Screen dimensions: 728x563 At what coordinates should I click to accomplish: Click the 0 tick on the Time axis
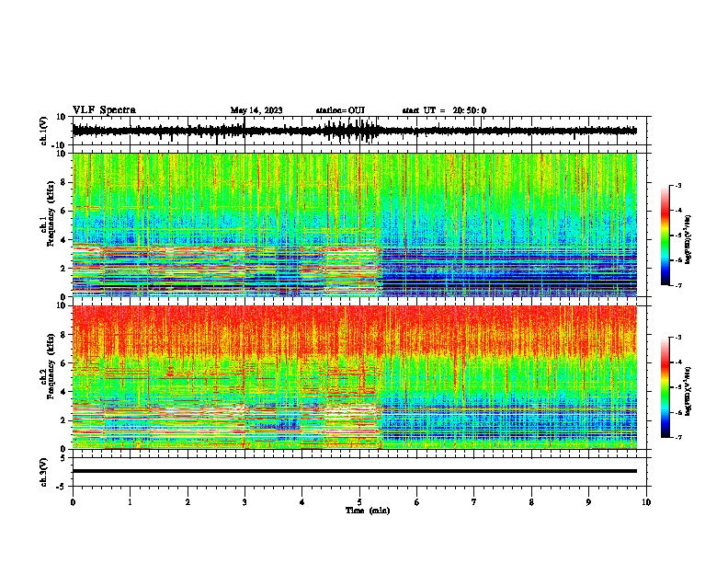tap(73, 502)
